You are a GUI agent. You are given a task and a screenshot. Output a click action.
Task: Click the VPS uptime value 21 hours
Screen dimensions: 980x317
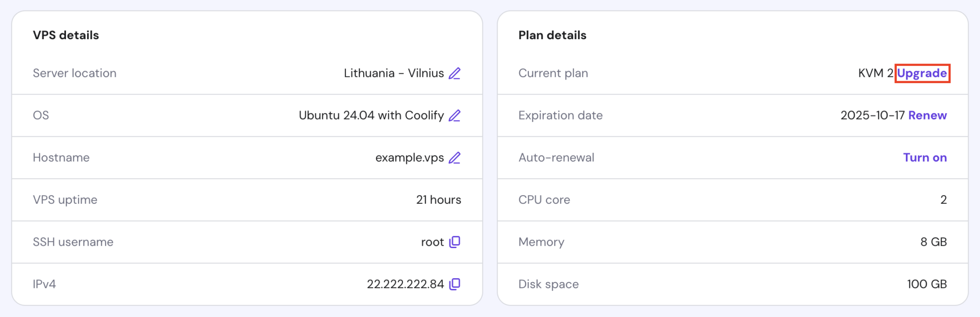click(438, 199)
